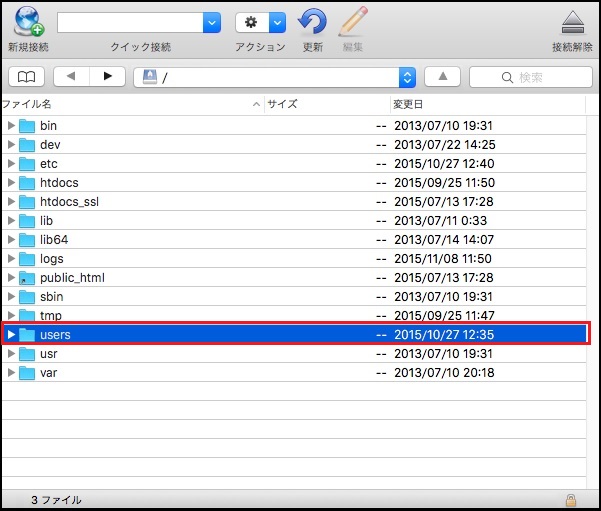Expand the htdocs folder
The image size is (601, 511).
click(11, 183)
